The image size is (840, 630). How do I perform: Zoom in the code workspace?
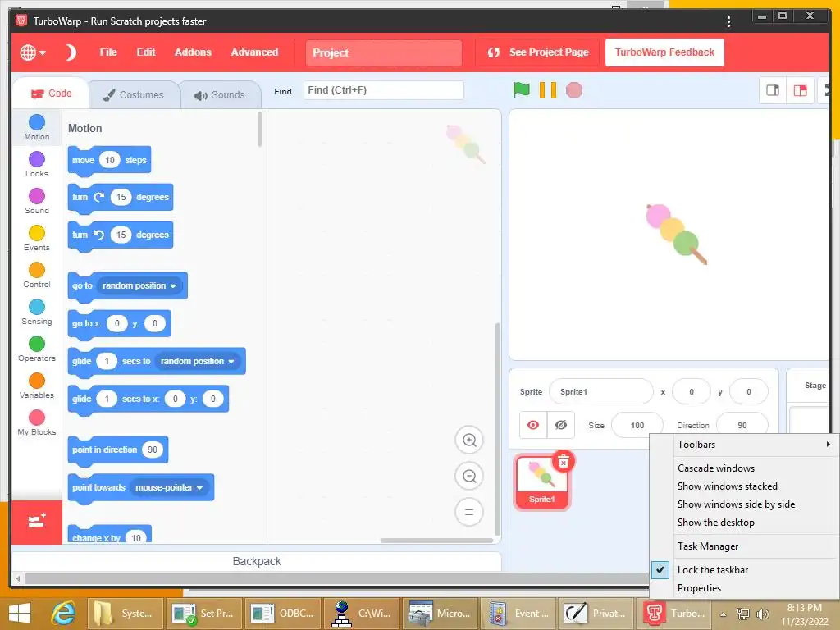point(469,440)
